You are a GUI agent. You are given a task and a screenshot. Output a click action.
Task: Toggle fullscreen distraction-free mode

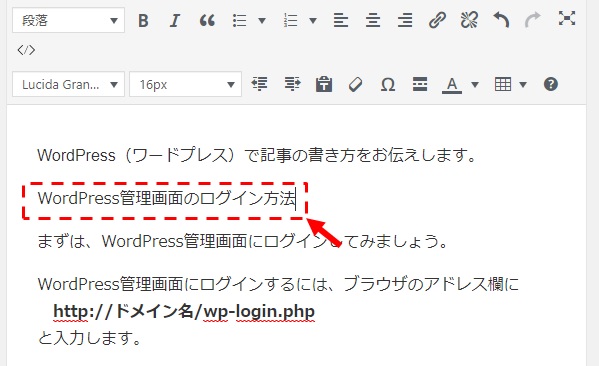tap(567, 18)
